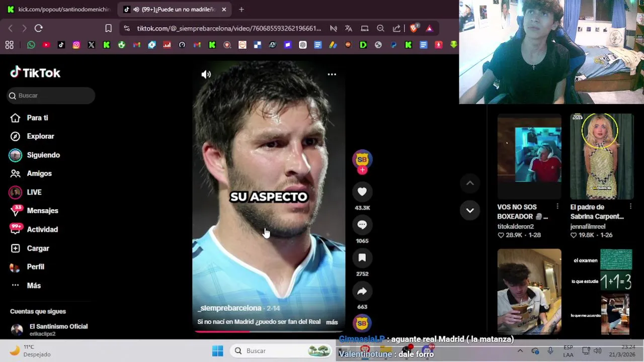Open the Instagram bookmark

click(x=76, y=45)
